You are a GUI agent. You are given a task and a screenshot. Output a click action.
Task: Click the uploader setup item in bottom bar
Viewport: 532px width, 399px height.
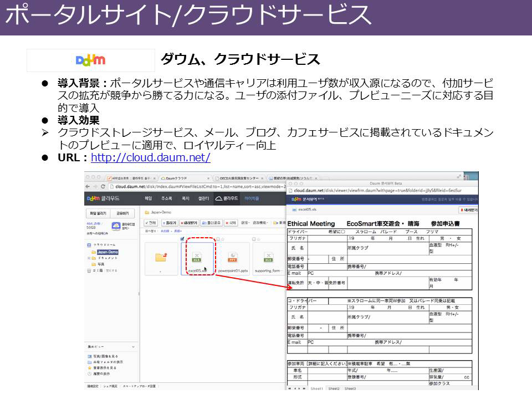click(140, 386)
